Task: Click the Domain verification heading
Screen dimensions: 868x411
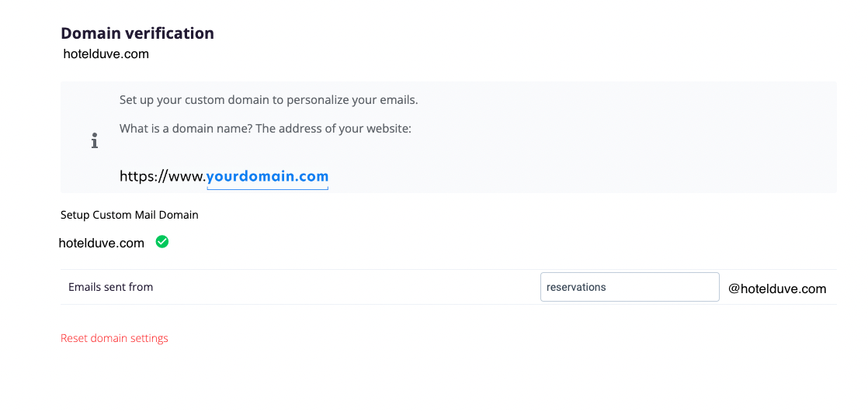Action: click(137, 33)
